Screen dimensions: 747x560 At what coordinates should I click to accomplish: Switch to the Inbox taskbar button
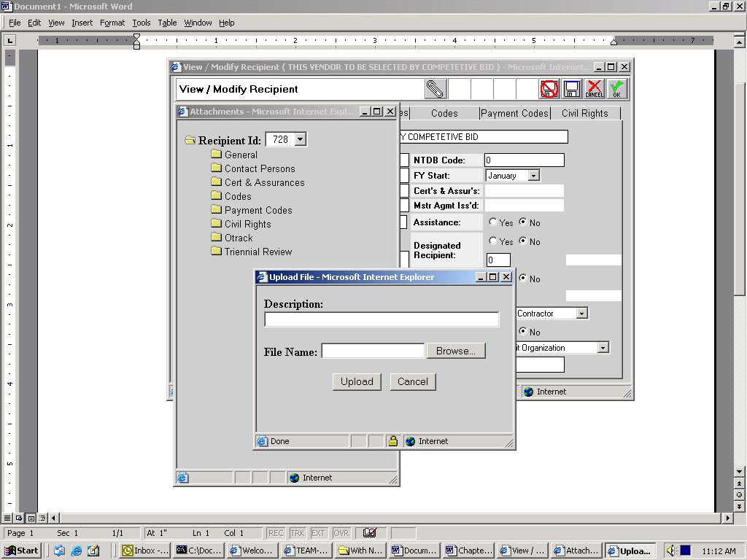click(145, 551)
